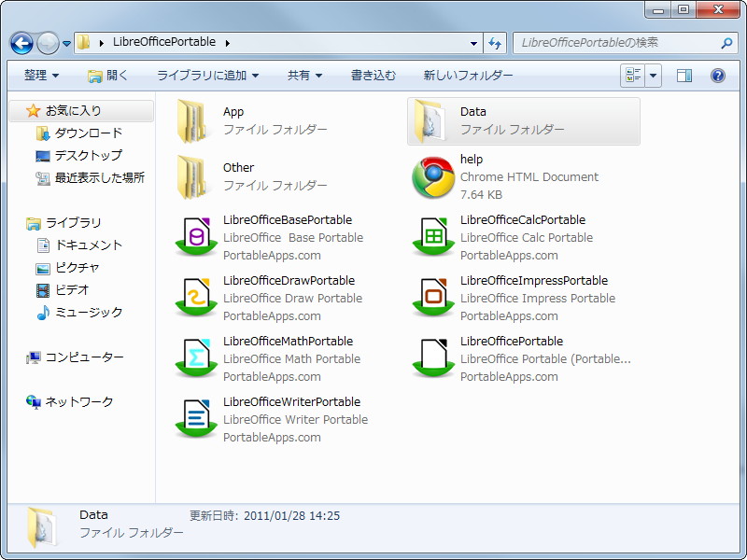The width and height of the screenshot is (747, 560).
Task: Open the App folder
Action: pos(196,119)
